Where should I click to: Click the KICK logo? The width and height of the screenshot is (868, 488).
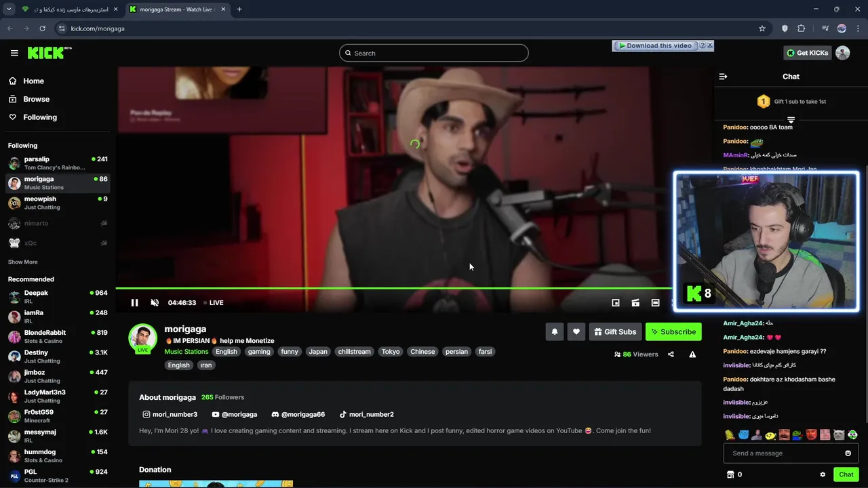[50, 53]
